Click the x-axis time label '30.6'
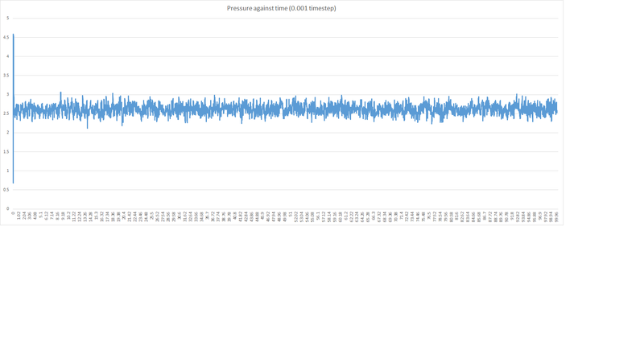The image size is (644, 362). tap(180, 216)
